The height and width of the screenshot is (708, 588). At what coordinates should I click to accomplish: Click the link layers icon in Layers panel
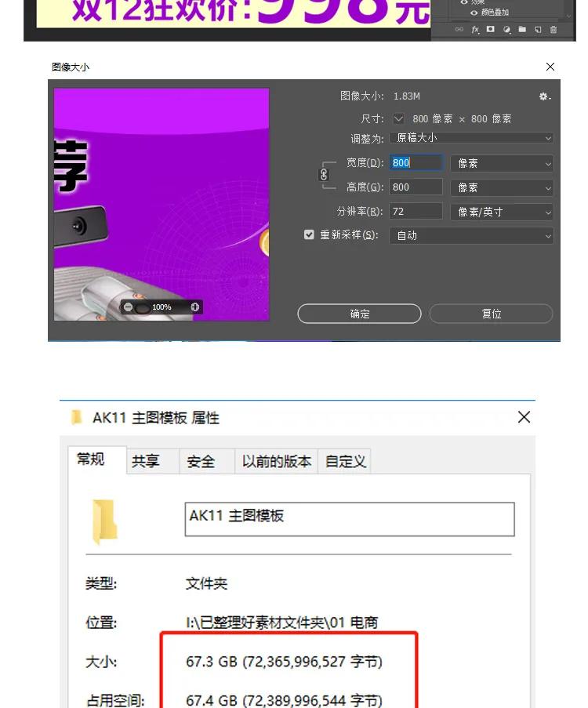(x=459, y=29)
